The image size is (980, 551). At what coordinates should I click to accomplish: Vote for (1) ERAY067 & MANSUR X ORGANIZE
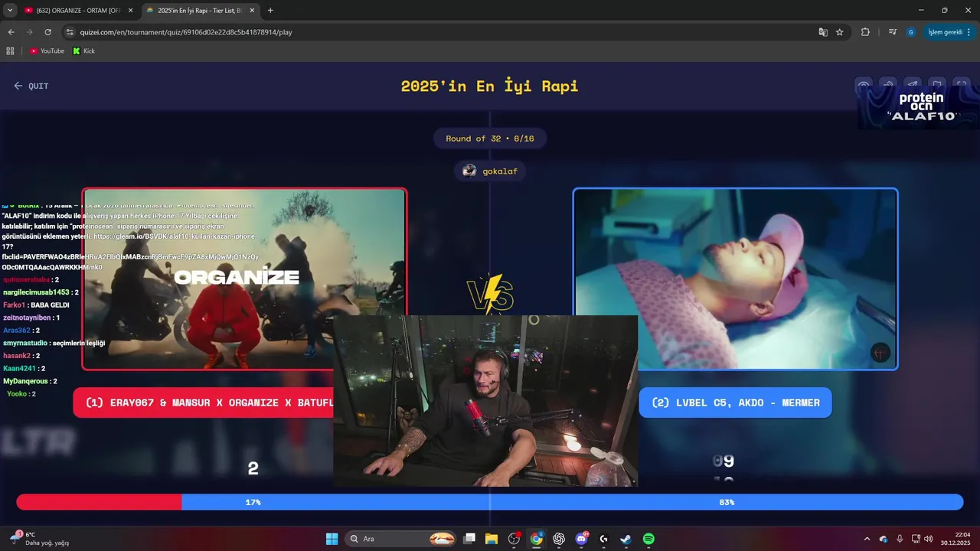[204, 403]
